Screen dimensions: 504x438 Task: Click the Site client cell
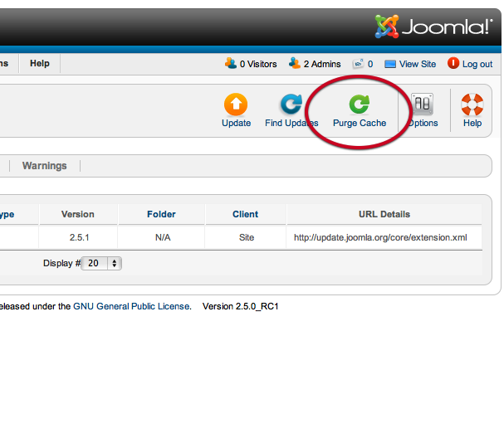247,237
